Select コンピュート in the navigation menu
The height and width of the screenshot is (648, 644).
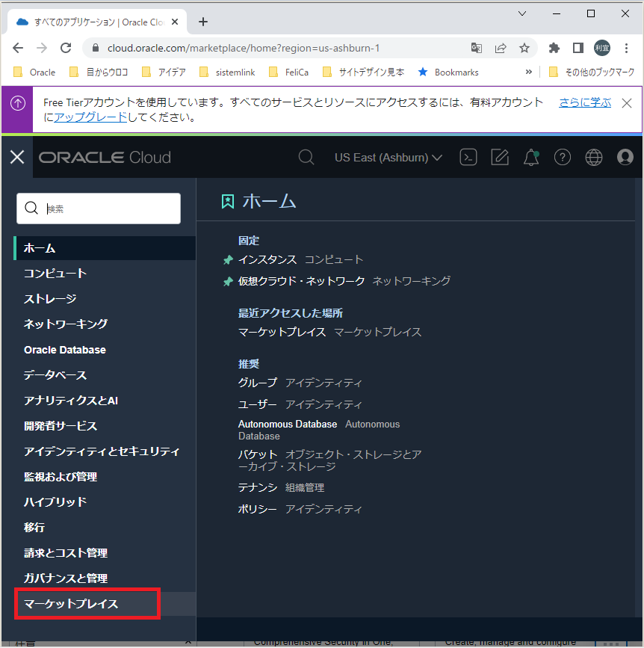[55, 274]
